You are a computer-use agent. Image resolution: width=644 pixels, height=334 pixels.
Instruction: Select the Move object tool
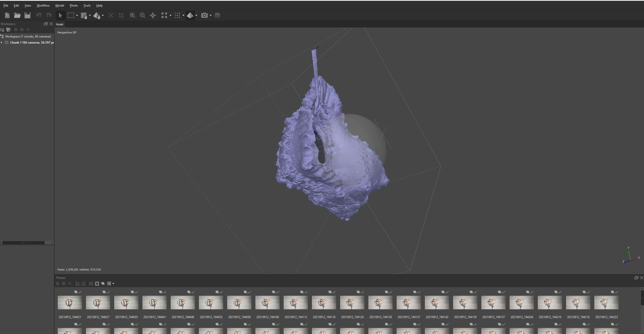coord(97,16)
